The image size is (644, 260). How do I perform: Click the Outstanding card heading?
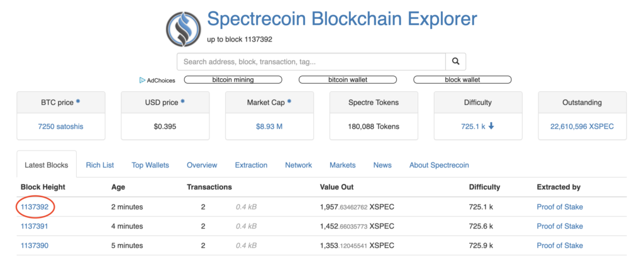pyautogui.click(x=582, y=103)
